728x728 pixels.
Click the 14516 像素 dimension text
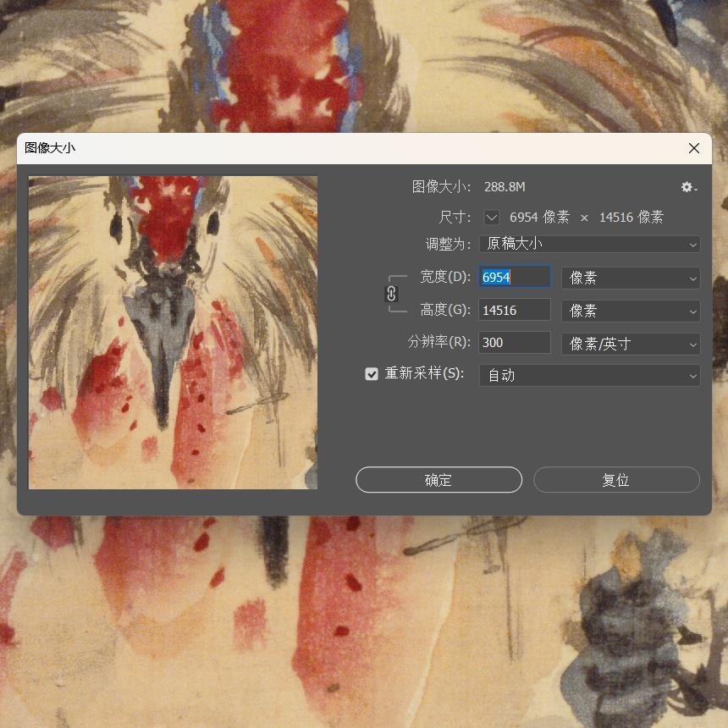click(x=631, y=217)
